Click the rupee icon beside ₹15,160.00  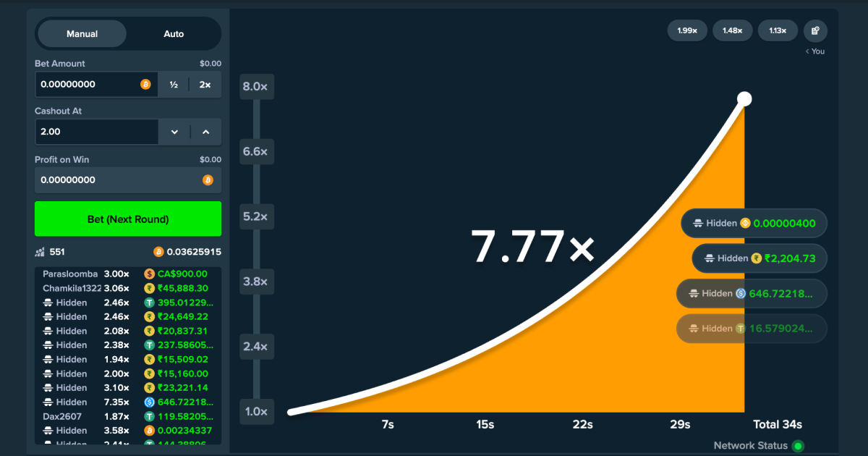click(149, 373)
